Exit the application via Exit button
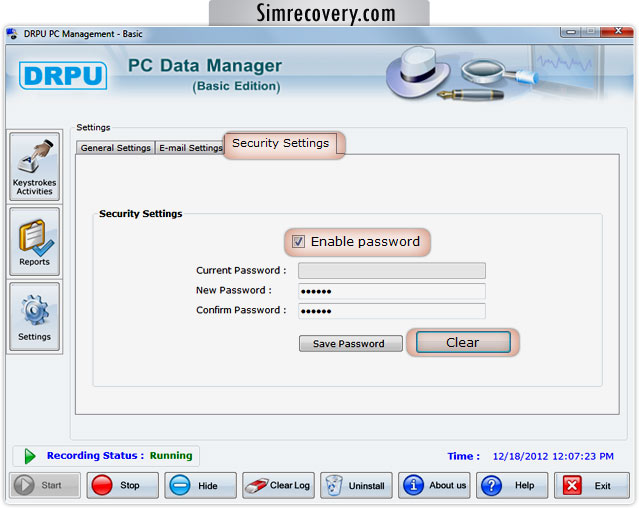 [x=592, y=485]
